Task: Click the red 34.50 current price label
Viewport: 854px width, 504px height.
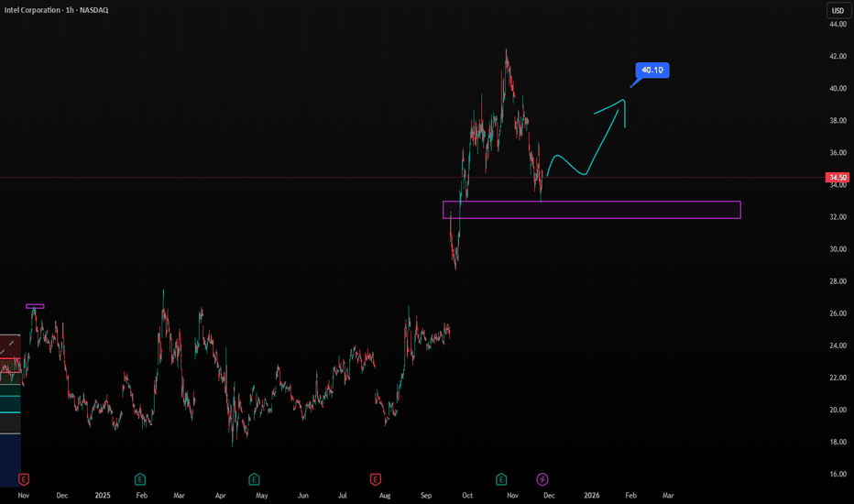Action: [x=837, y=177]
